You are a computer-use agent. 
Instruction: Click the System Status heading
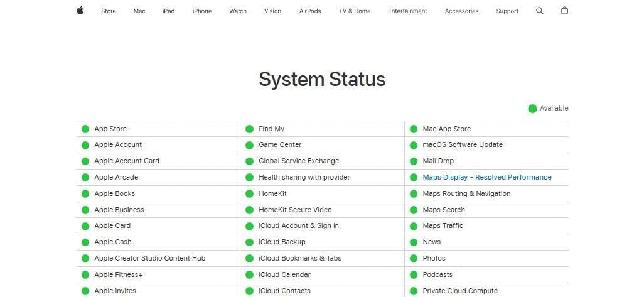(x=322, y=79)
